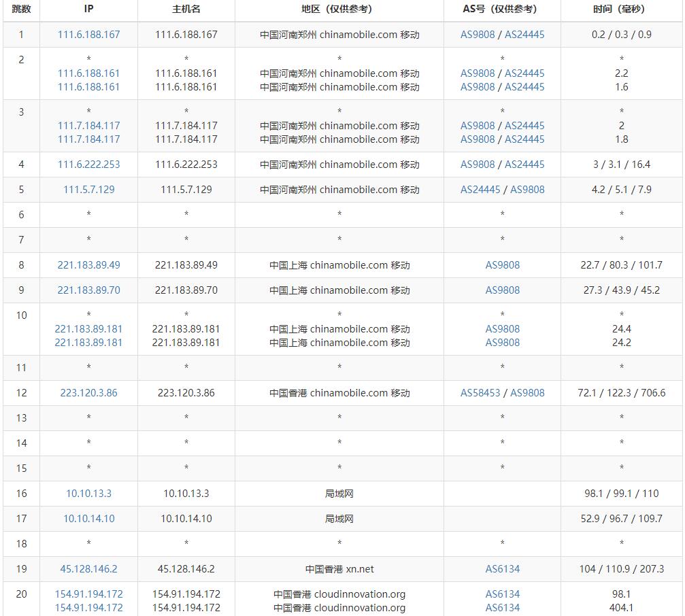
Task: Select time value 4.2 / 5.1 / 7.9
Action: tap(622, 190)
